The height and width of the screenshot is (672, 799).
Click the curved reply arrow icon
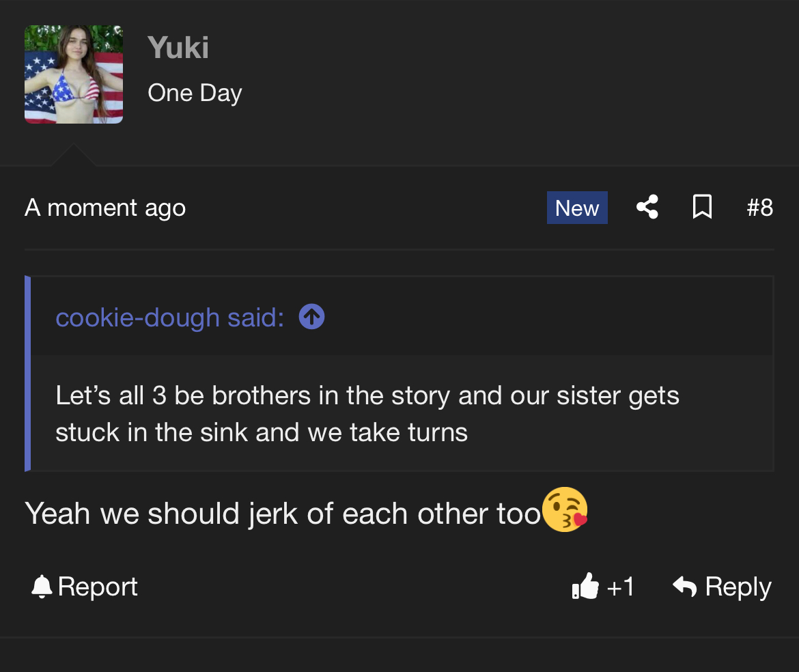(684, 586)
